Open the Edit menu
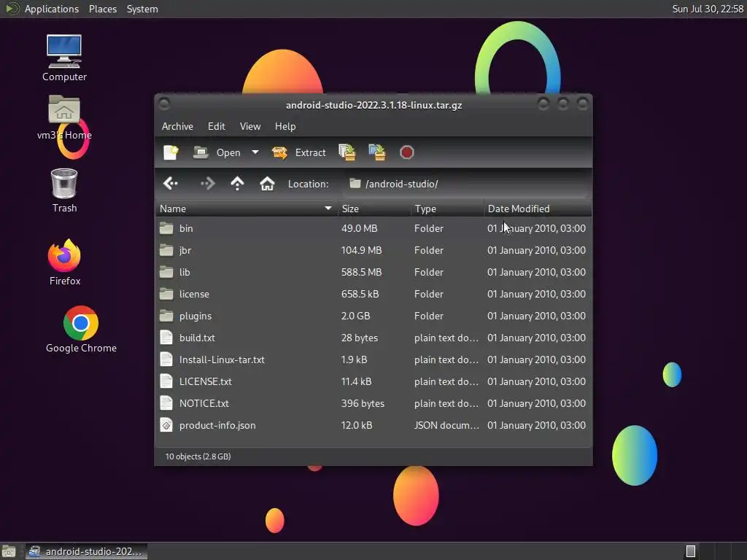Screen dimensions: 747x560 click(x=216, y=126)
